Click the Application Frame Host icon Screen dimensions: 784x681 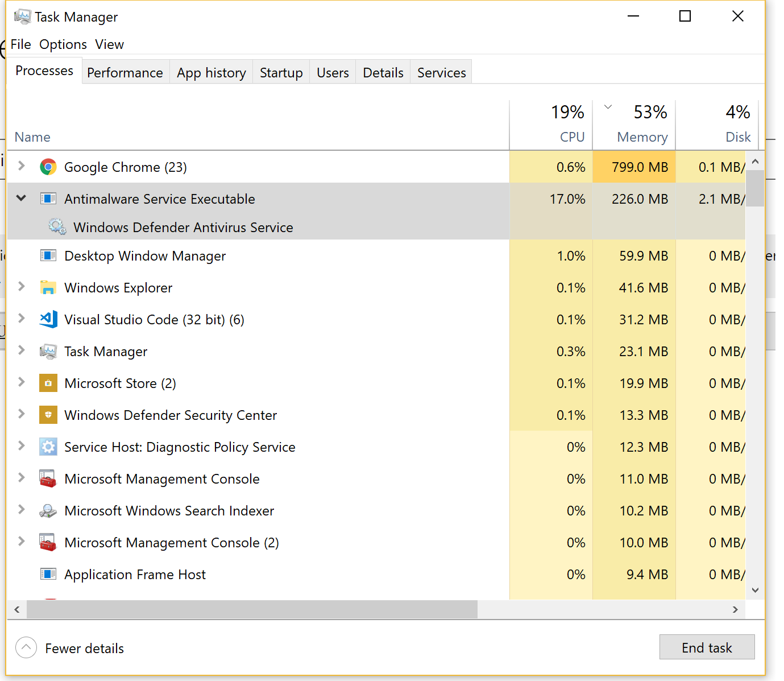point(48,574)
